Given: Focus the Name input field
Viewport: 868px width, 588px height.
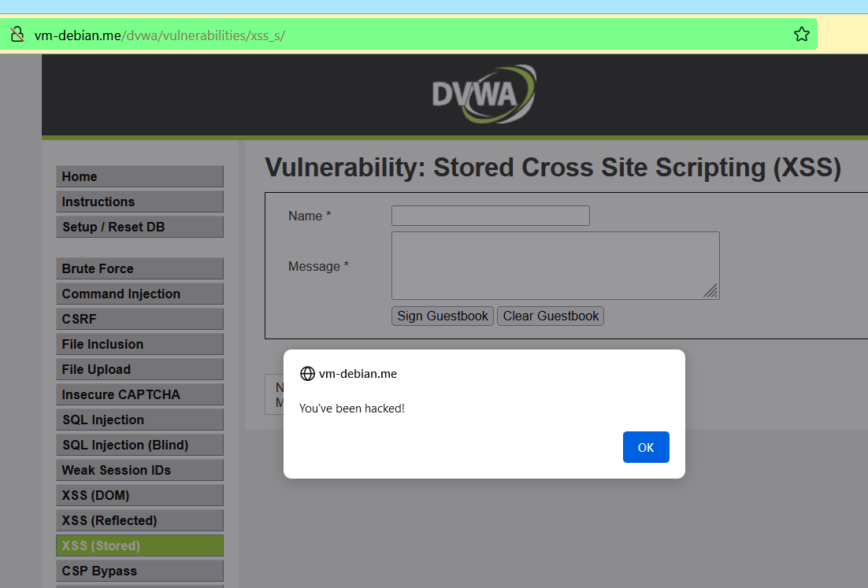Looking at the screenshot, I should [x=491, y=216].
